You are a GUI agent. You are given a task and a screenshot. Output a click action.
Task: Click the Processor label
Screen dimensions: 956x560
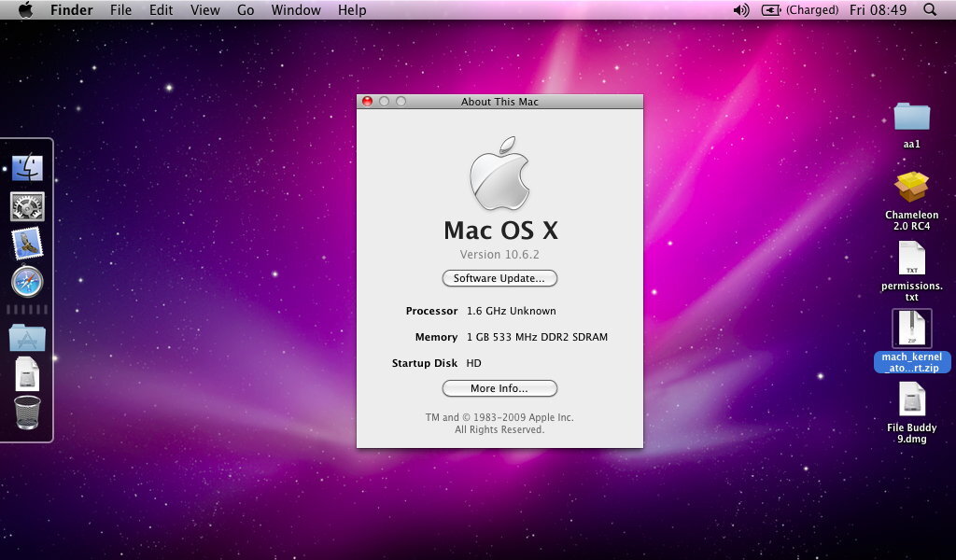(431, 311)
